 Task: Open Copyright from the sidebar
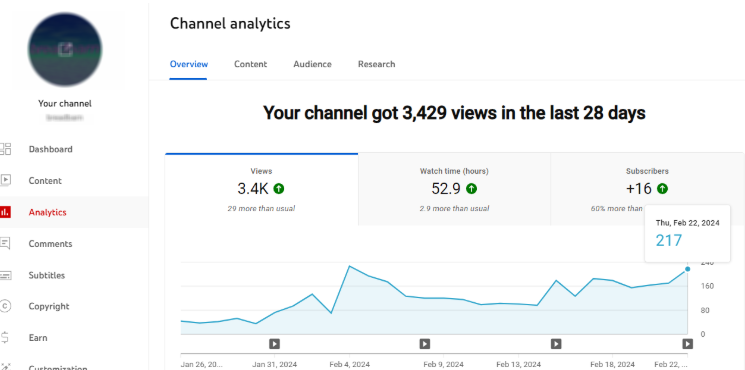[x=49, y=306]
